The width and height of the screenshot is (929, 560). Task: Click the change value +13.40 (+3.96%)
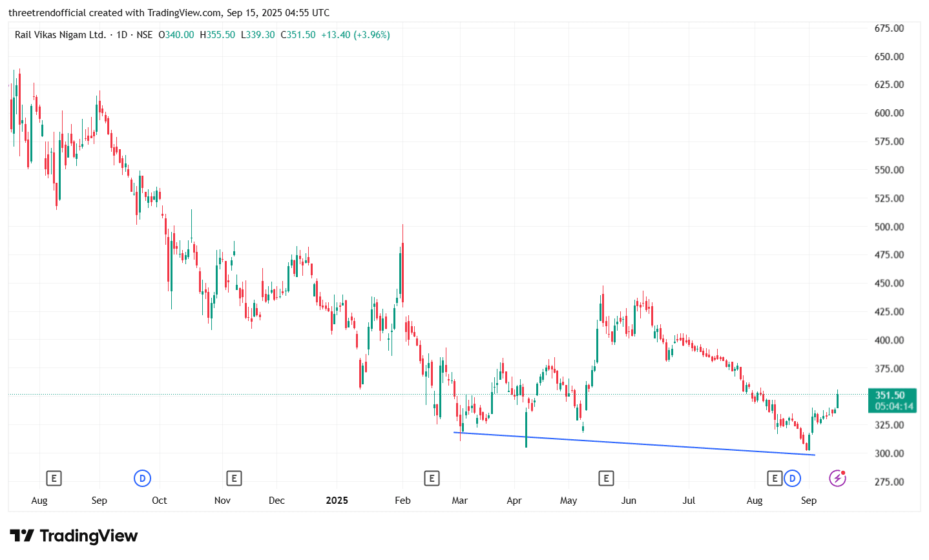click(355, 35)
